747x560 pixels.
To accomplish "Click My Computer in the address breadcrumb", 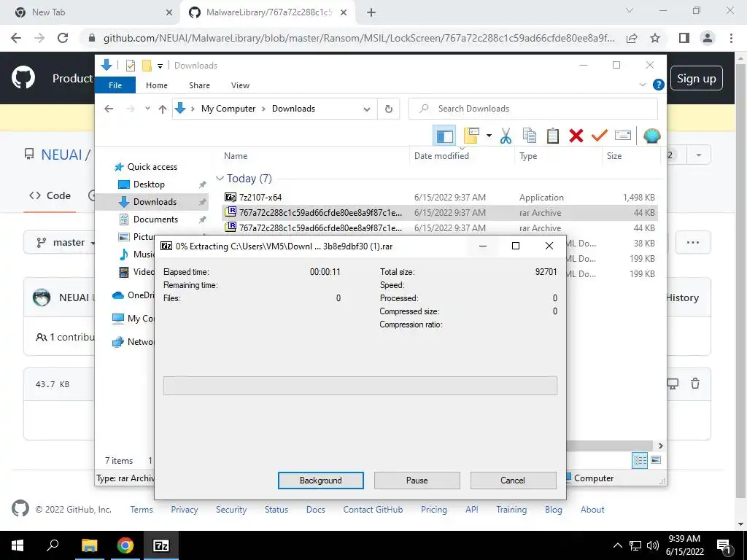I will pyautogui.click(x=228, y=109).
